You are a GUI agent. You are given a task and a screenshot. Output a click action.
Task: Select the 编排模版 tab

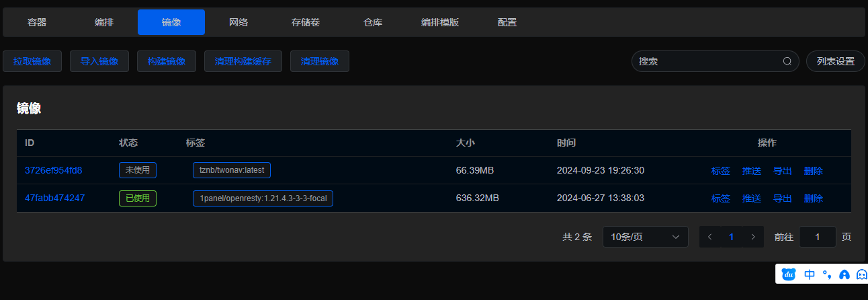tap(440, 22)
